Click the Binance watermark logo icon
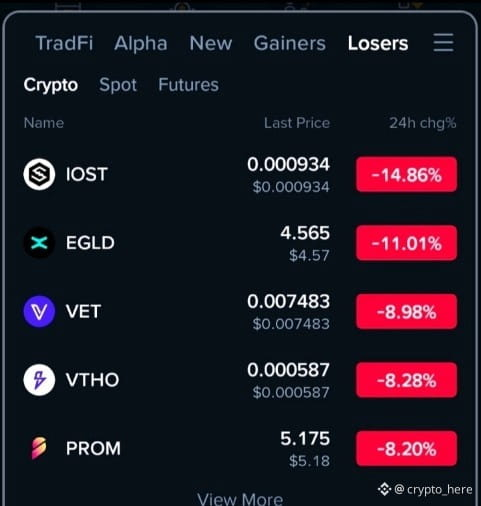This screenshot has height=506, width=481. point(384,489)
